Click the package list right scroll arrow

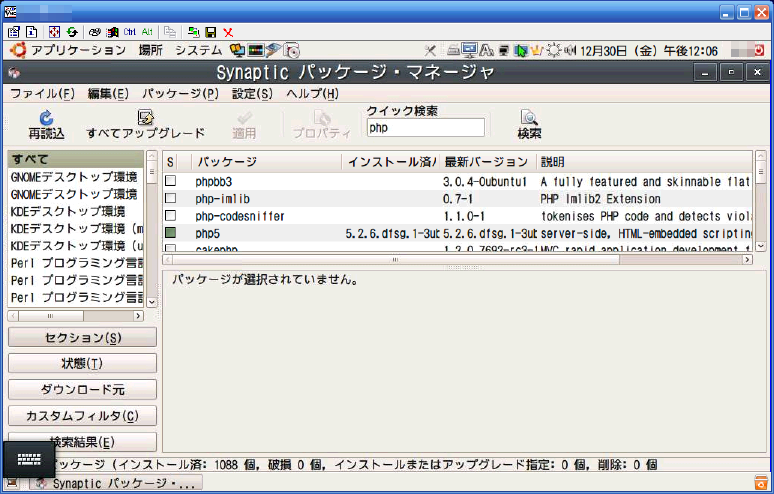(747, 260)
